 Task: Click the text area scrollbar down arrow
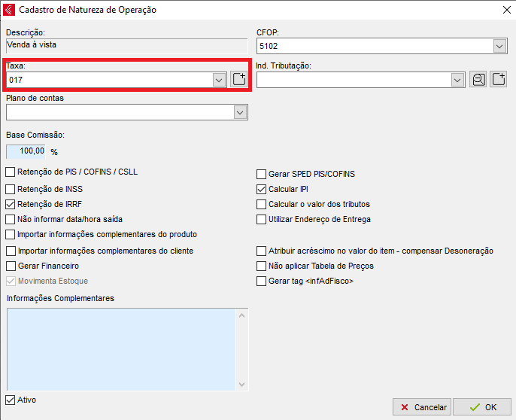coord(242,384)
